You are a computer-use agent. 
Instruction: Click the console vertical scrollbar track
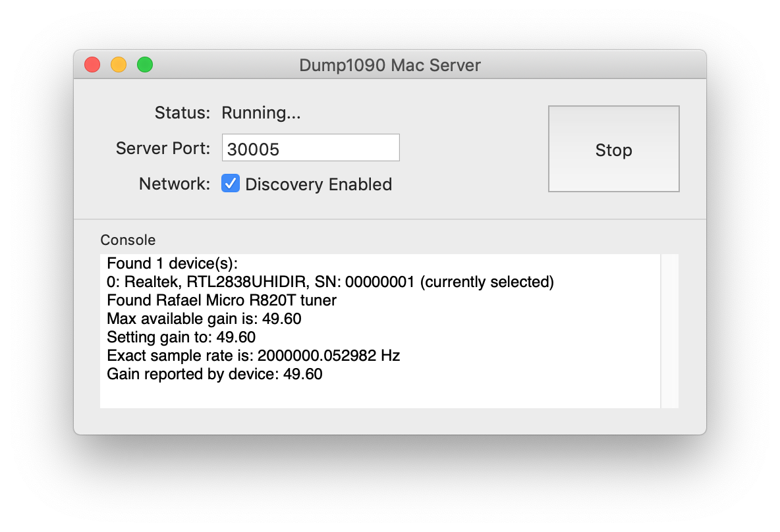click(x=669, y=331)
